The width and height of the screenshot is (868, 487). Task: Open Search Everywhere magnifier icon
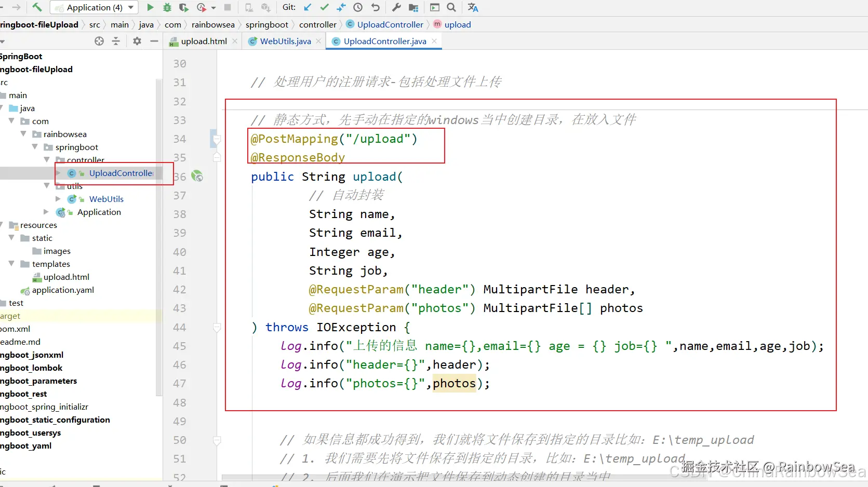[451, 7]
